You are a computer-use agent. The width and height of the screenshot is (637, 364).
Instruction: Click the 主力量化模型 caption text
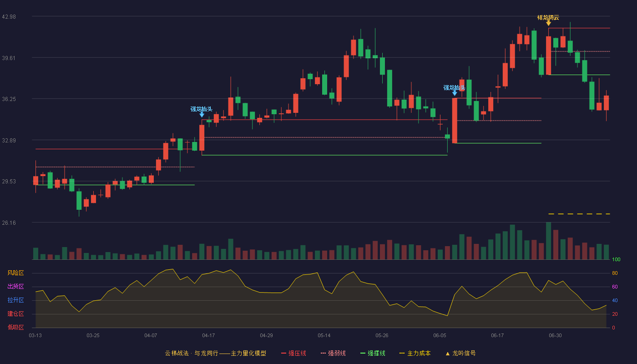pyautogui.click(x=248, y=353)
